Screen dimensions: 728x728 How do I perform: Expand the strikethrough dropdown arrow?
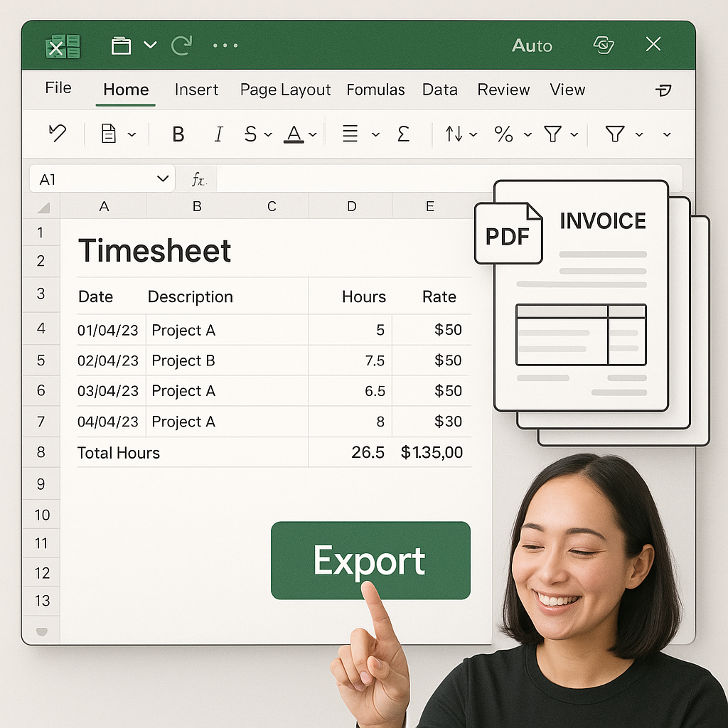click(268, 134)
